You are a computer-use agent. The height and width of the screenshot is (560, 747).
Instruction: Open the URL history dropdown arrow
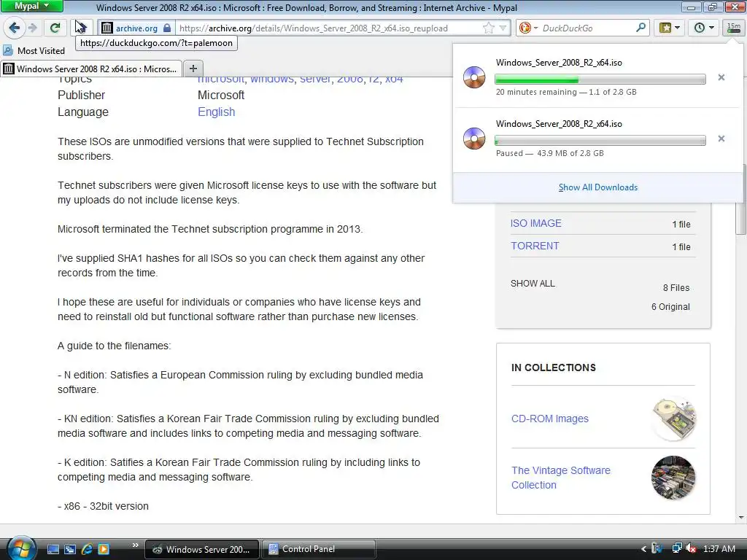point(503,28)
